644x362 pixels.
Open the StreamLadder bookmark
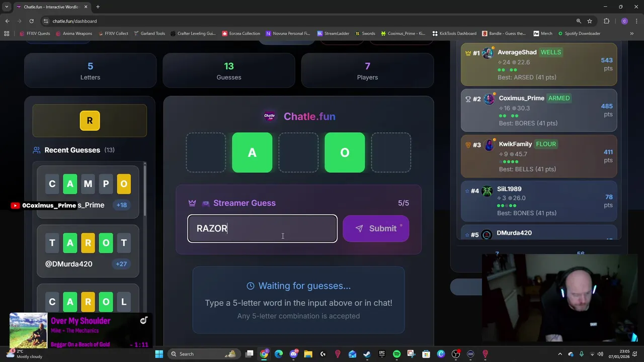[333, 33]
